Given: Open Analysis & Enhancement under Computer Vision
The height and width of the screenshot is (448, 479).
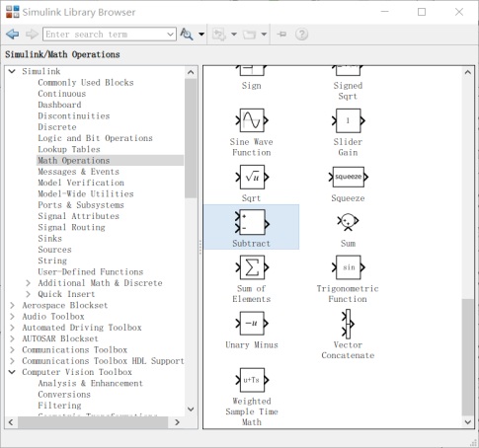Looking at the screenshot, I should (91, 383).
